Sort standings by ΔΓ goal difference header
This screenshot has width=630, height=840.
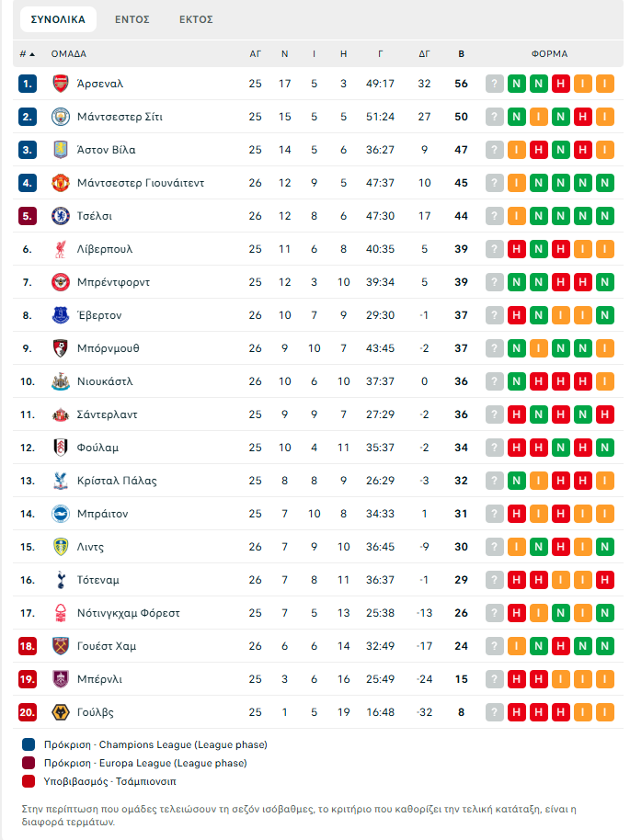tap(424, 54)
